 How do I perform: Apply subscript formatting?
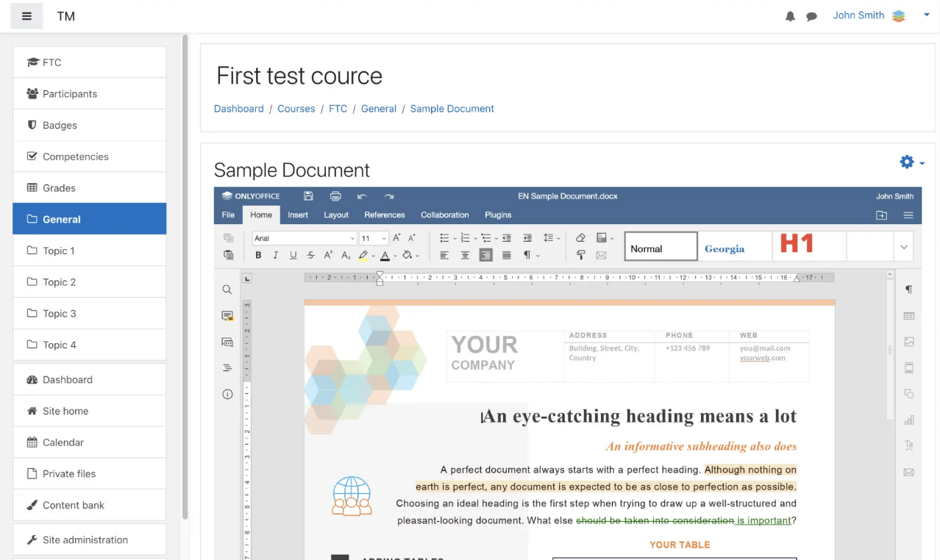click(x=346, y=255)
